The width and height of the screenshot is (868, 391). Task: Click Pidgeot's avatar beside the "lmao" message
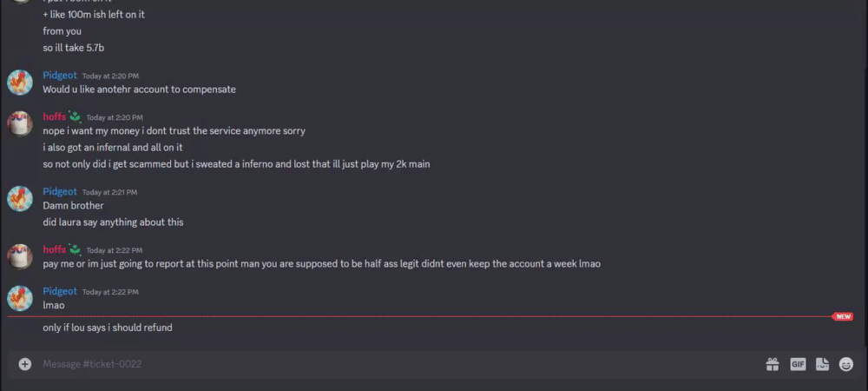[x=20, y=298]
